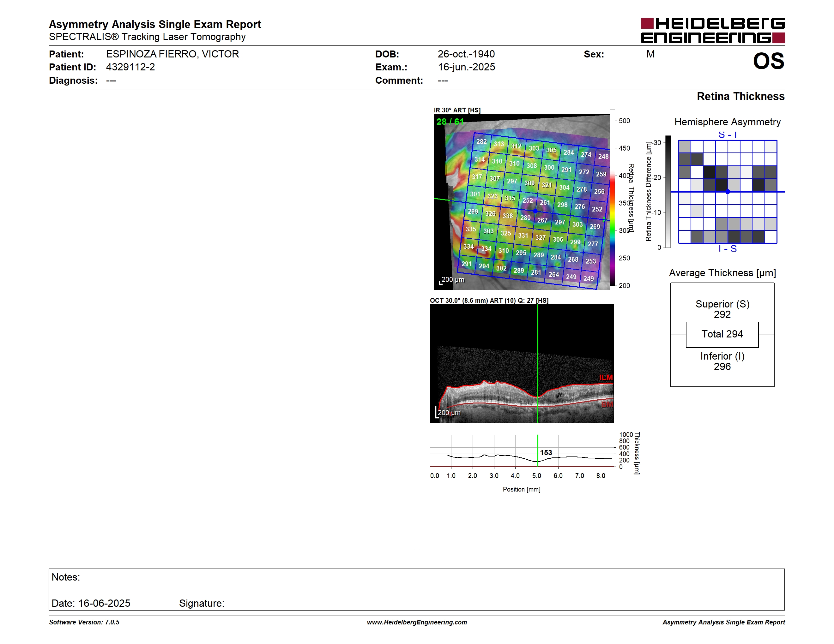
Task: Click the 'Hemisphere Asymmetry' heading
Action: 728,122
